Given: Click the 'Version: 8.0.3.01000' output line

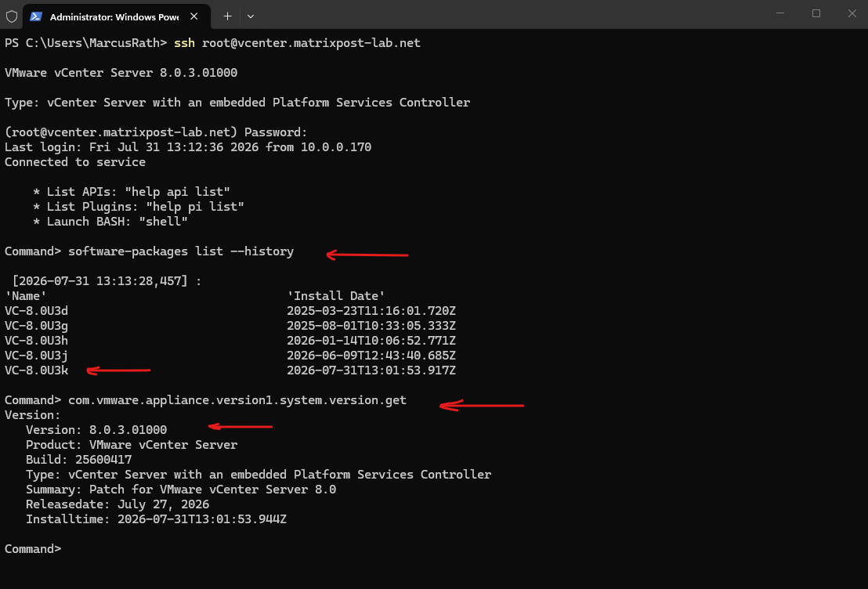Looking at the screenshot, I should tap(96, 430).
